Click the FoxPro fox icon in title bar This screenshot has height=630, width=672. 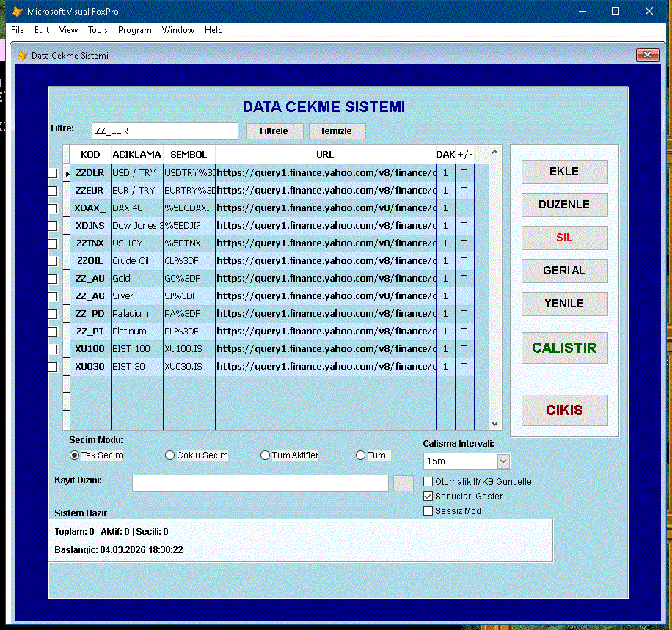18,11
